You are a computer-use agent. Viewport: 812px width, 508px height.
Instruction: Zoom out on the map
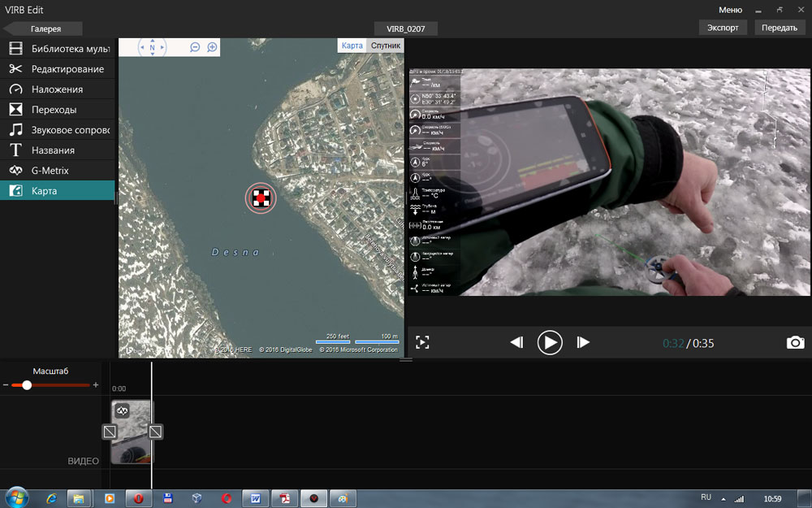click(x=195, y=48)
